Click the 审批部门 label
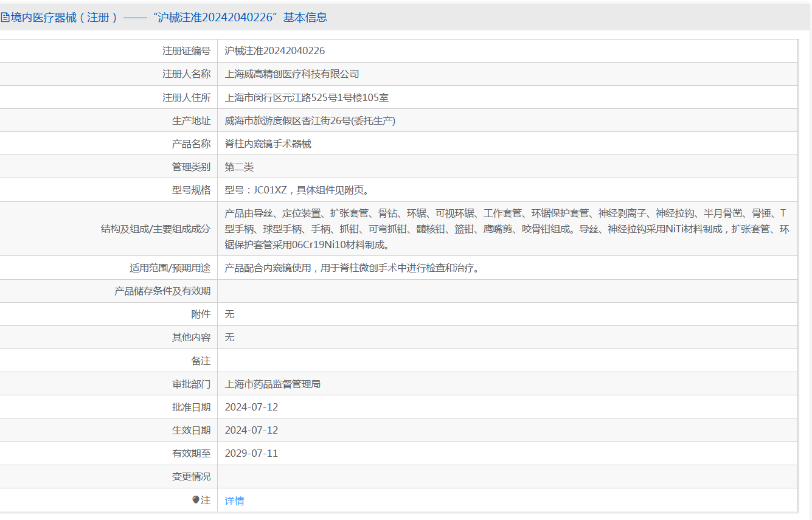 (x=191, y=384)
